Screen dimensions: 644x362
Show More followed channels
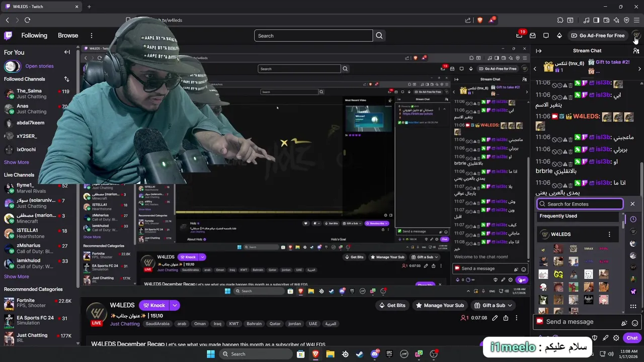[17, 162]
